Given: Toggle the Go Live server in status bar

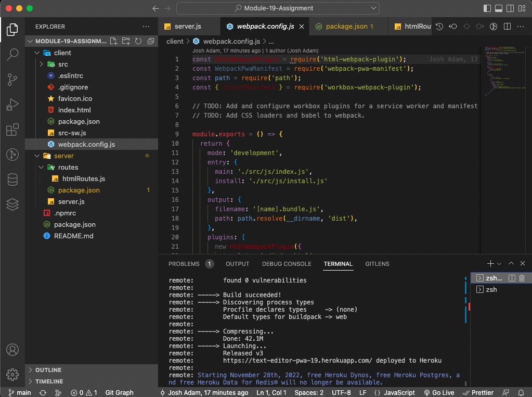Looking at the screenshot, I should (439, 392).
